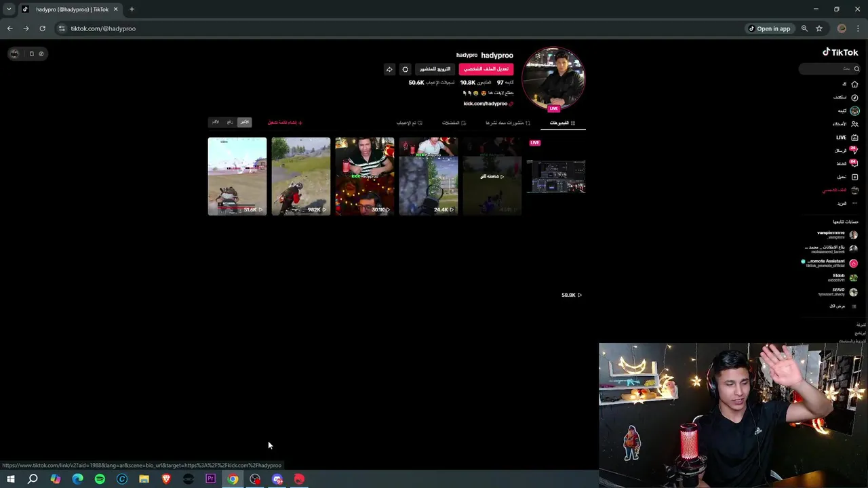Open Premiere Pro from the taskbar
This screenshot has width=868, height=488.
point(210,479)
